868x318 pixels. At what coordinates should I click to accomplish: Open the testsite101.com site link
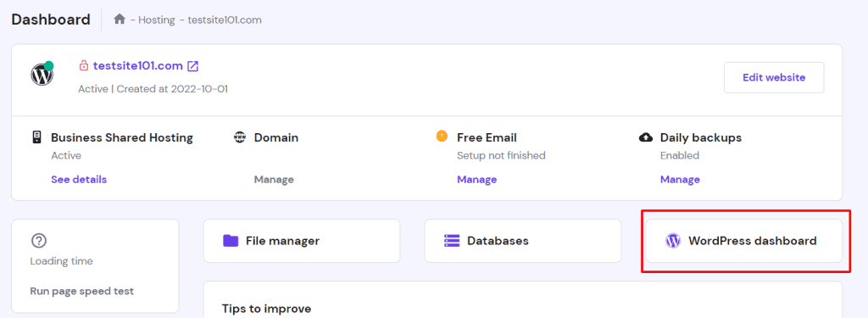(138, 66)
